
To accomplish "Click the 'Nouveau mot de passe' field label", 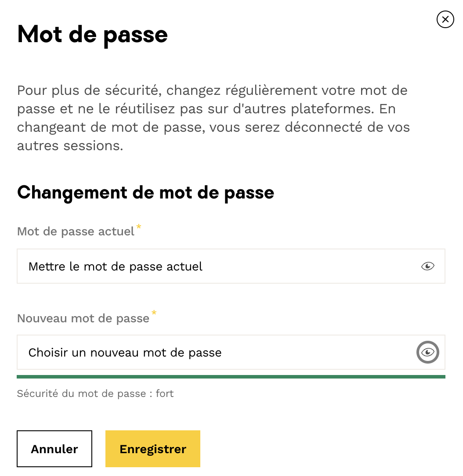I will click(x=83, y=318).
